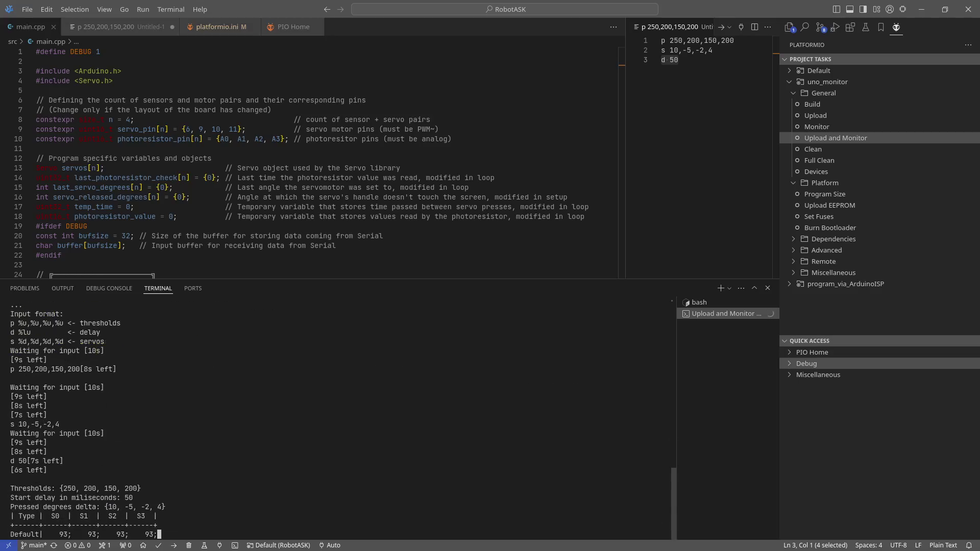The height and width of the screenshot is (551, 980).
Task: Click the notifications bell in status bar
Action: click(969, 545)
